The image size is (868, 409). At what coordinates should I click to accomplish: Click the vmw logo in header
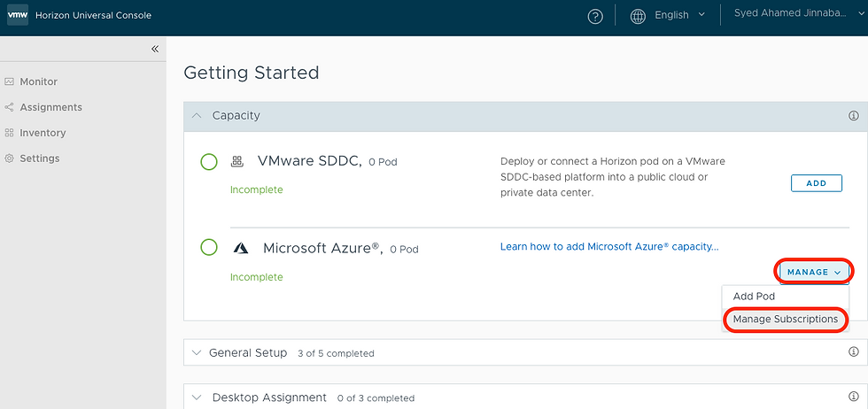(x=18, y=15)
